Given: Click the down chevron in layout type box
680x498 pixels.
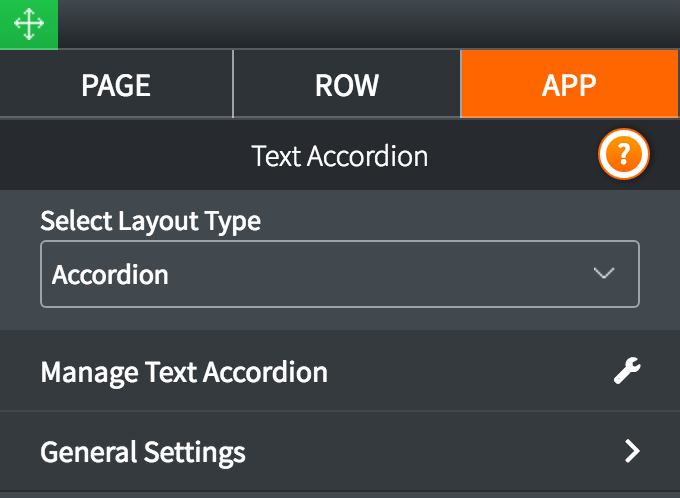Looking at the screenshot, I should click(604, 273).
